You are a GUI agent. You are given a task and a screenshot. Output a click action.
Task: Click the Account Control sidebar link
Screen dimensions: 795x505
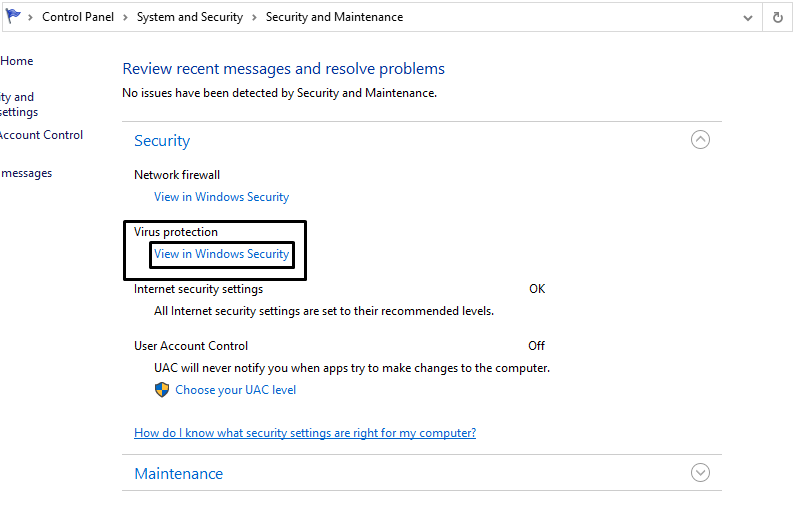(41, 135)
